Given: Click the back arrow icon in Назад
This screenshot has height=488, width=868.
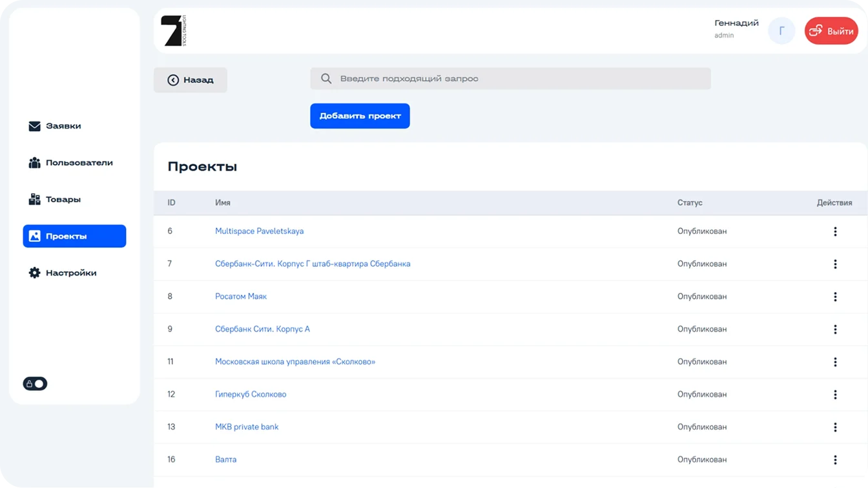Looking at the screenshot, I should [x=173, y=80].
